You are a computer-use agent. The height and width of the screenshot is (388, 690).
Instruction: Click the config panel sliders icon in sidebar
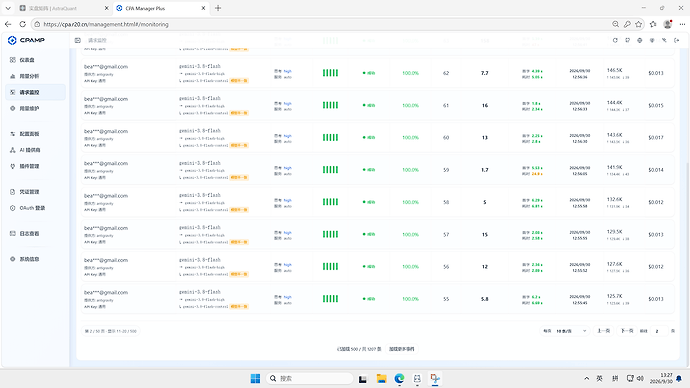tap(12, 134)
